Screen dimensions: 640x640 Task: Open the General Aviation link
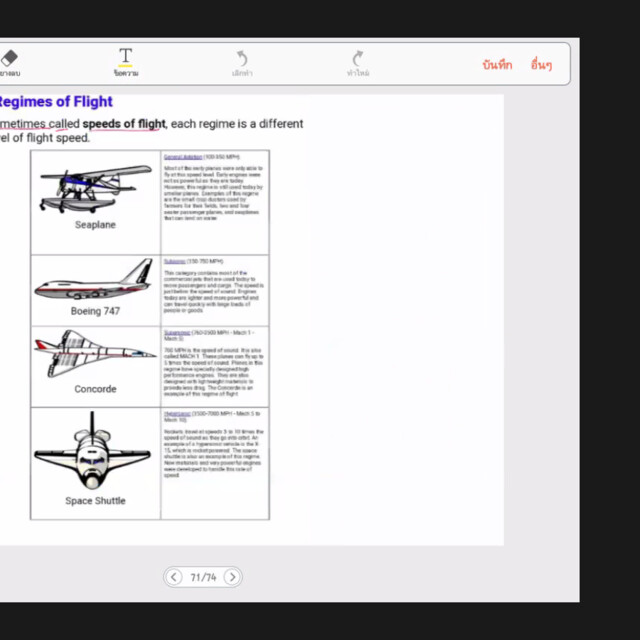pyautogui.click(x=183, y=157)
